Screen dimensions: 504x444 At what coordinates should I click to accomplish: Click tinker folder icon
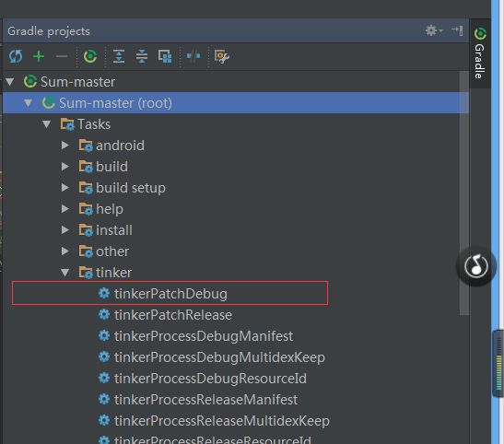[86, 273]
